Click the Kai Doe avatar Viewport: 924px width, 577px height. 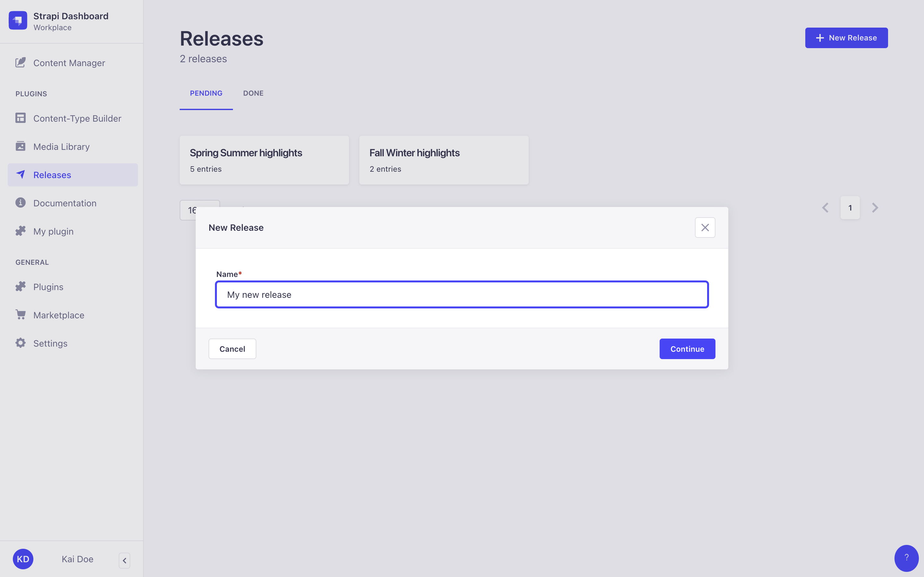(23, 559)
